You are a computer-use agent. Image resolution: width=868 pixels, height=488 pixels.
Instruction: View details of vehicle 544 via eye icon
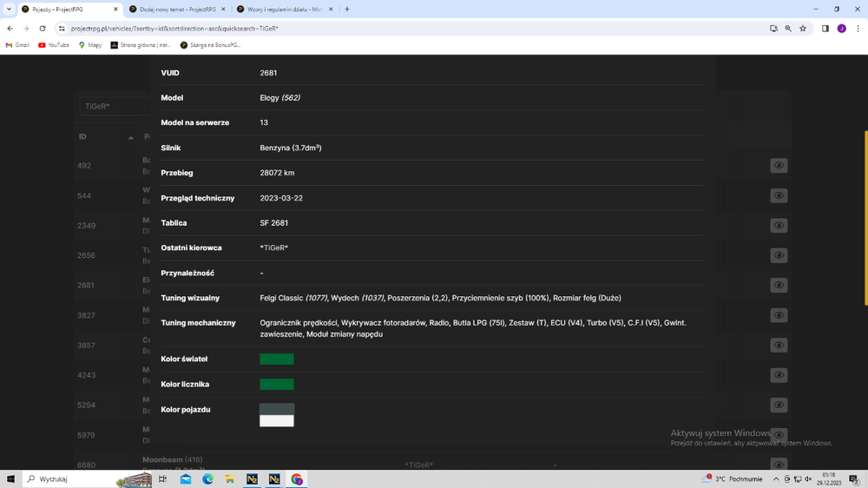click(779, 195)
